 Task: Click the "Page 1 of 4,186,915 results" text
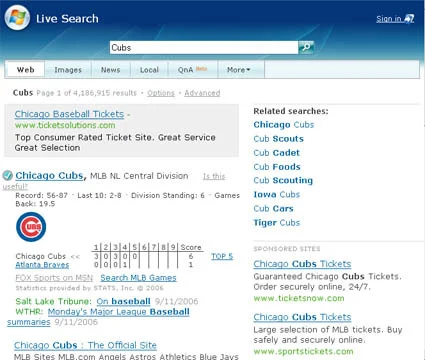point(87,93)
